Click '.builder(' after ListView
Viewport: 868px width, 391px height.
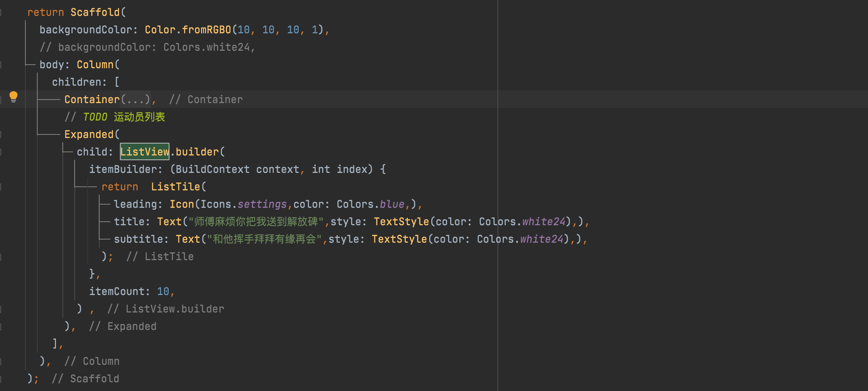click(x=198, y=151)
